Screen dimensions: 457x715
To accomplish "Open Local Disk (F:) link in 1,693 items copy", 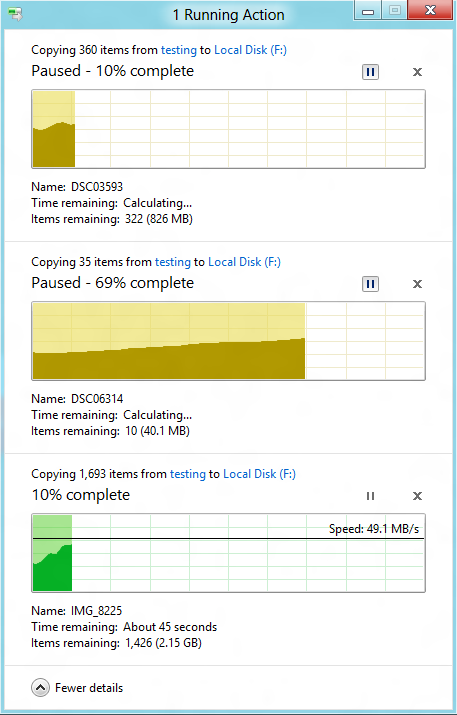I will (259, 474).
